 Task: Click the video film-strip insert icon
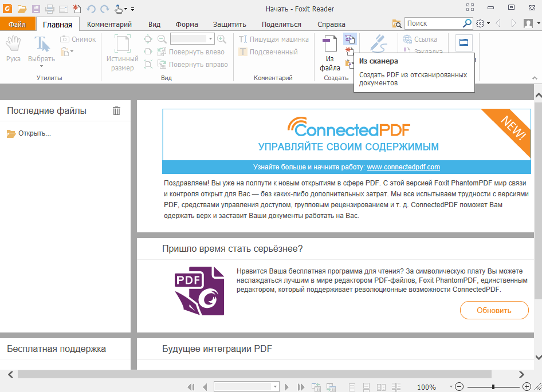pos(464,42)
